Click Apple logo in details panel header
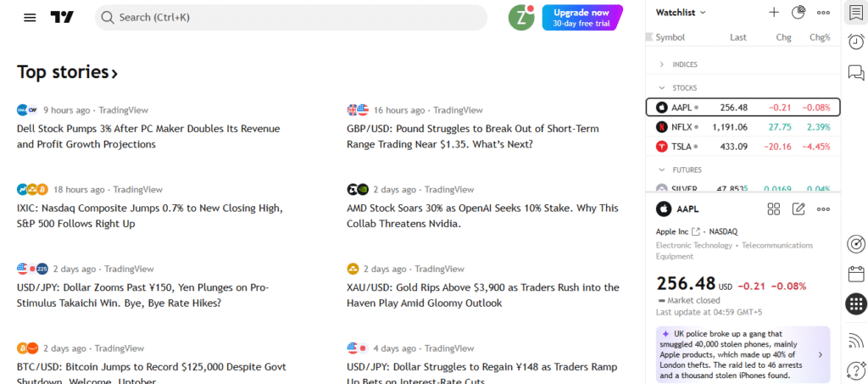 (x=663, y=209)
